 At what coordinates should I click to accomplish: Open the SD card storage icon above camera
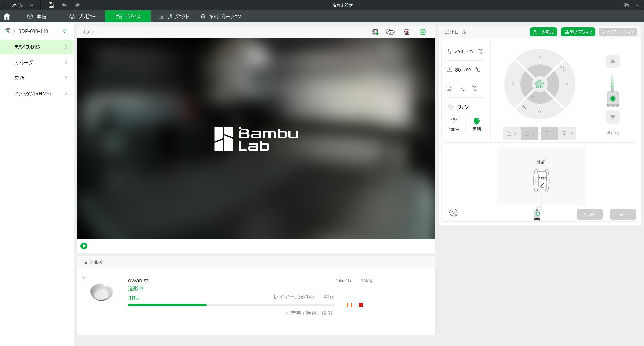(375, 32)
